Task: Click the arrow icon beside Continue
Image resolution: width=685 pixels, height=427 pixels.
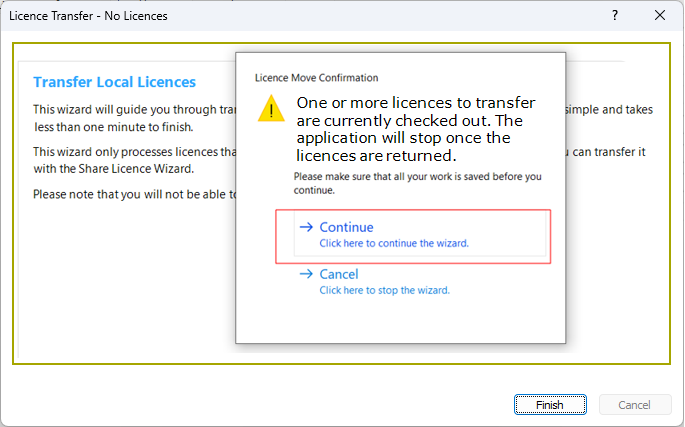Action: tap(307, 227)
